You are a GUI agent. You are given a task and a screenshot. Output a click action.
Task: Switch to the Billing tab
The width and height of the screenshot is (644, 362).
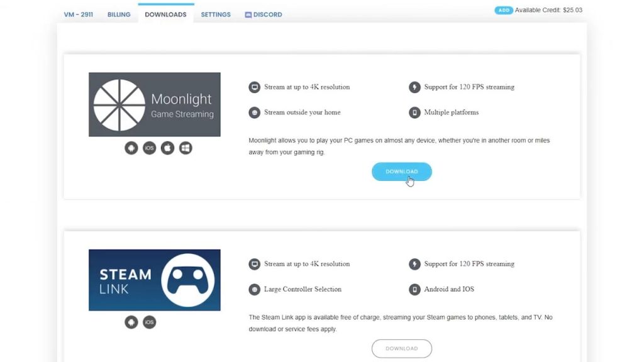[119, 14]
